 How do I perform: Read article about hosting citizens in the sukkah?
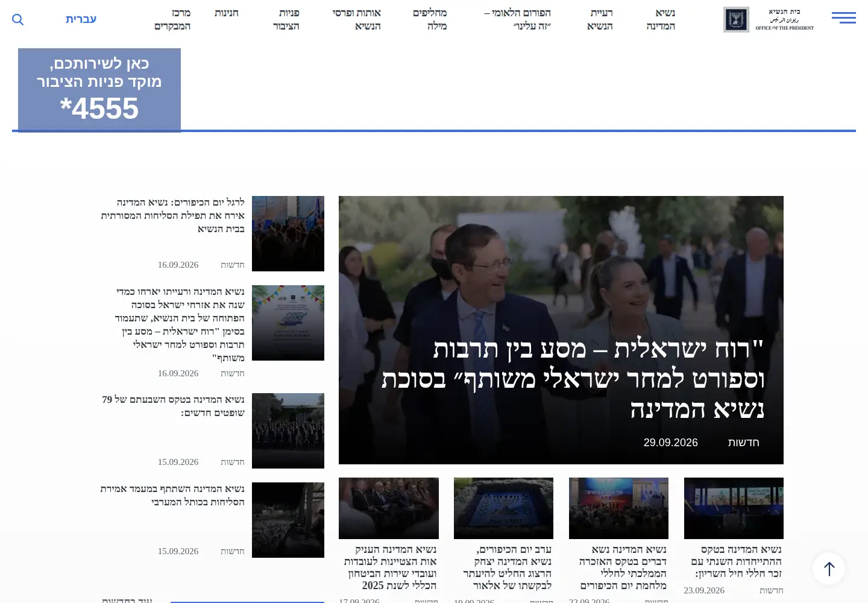[x=180, y=324]
